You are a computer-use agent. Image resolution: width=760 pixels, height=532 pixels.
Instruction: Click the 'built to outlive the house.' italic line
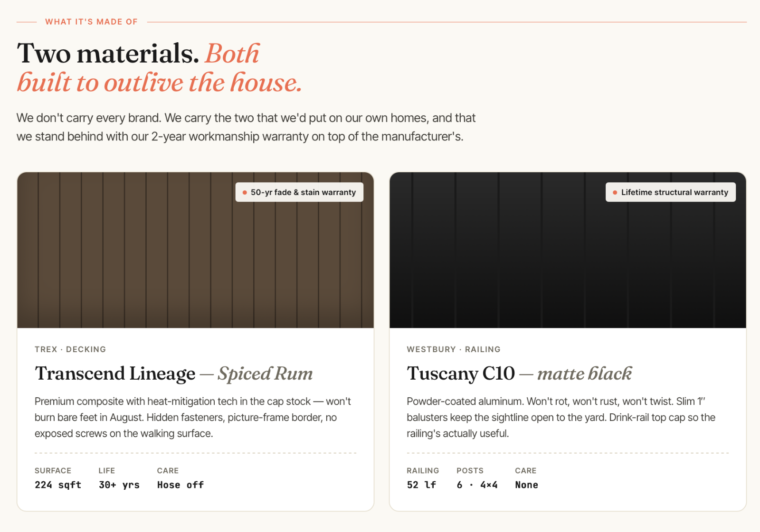pyautogui.click(x=160, y=83)
